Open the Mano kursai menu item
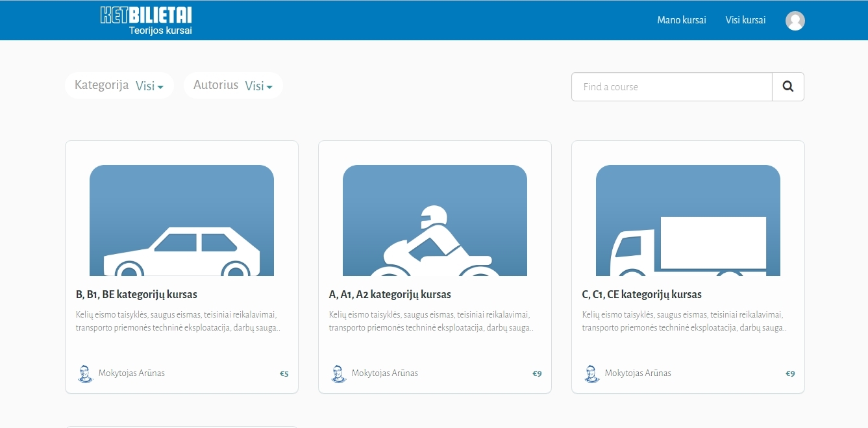This screenshot has width=868, height=428. coord(681,20)
